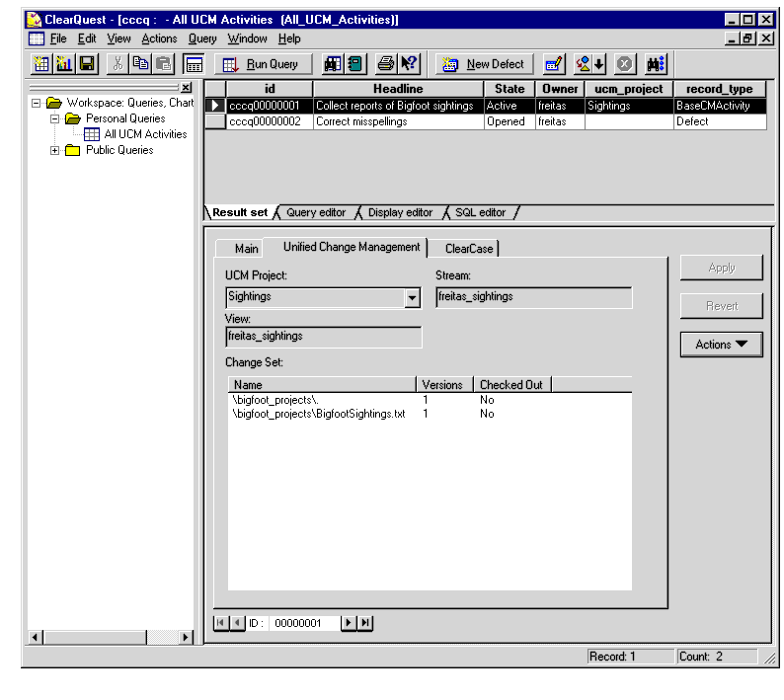Go to previous record navigation button
The image size is (784, 700).
pos(238,623)
